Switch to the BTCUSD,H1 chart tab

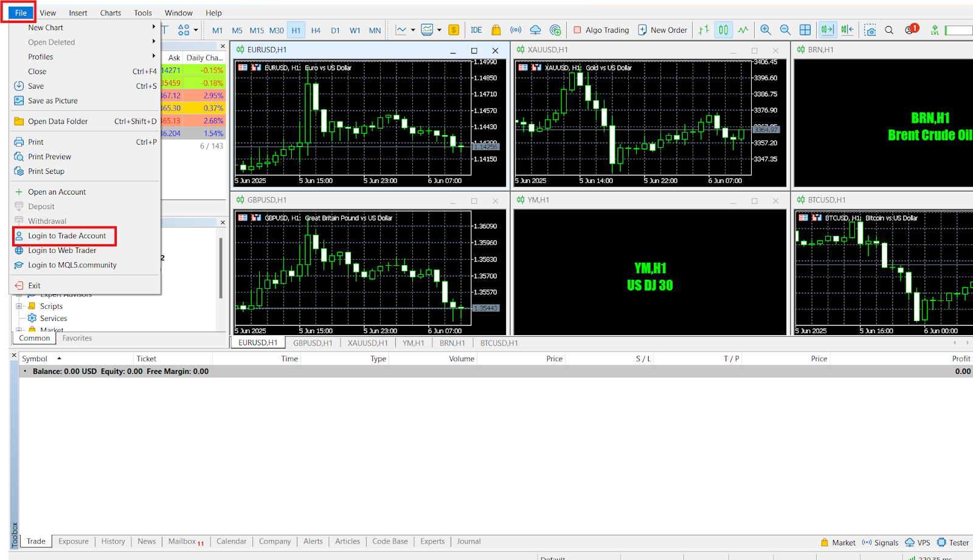(x=499, y=343)
